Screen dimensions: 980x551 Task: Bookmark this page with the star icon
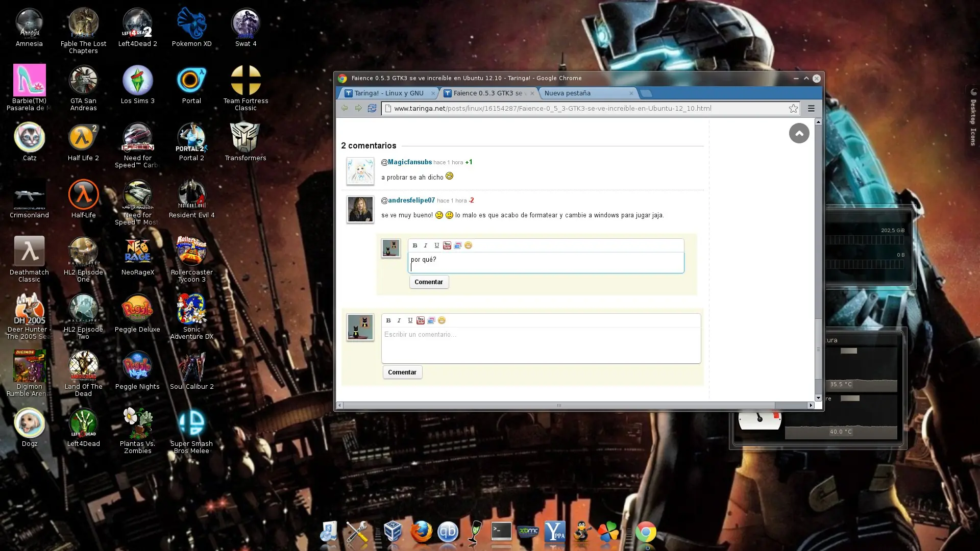(x=793, y=108)
